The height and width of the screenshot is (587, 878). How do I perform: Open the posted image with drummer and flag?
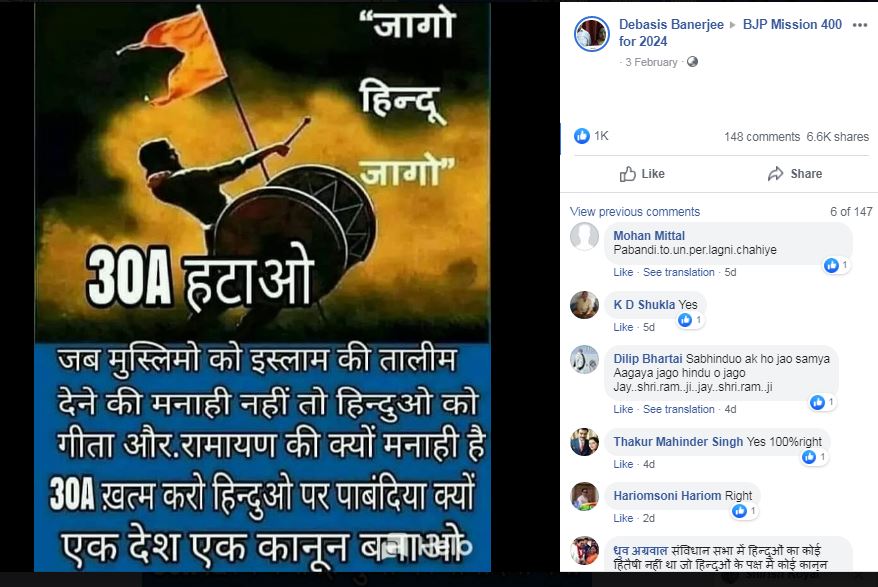point(263,287)
